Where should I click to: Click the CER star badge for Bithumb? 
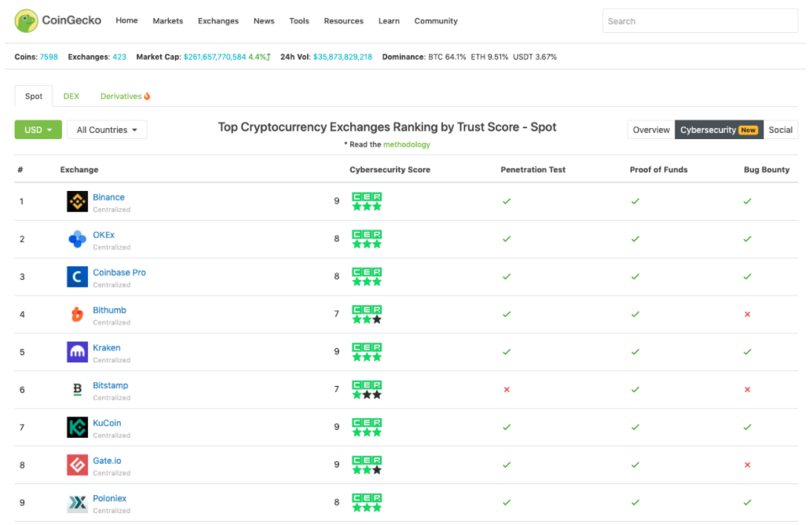coord(367,314)
